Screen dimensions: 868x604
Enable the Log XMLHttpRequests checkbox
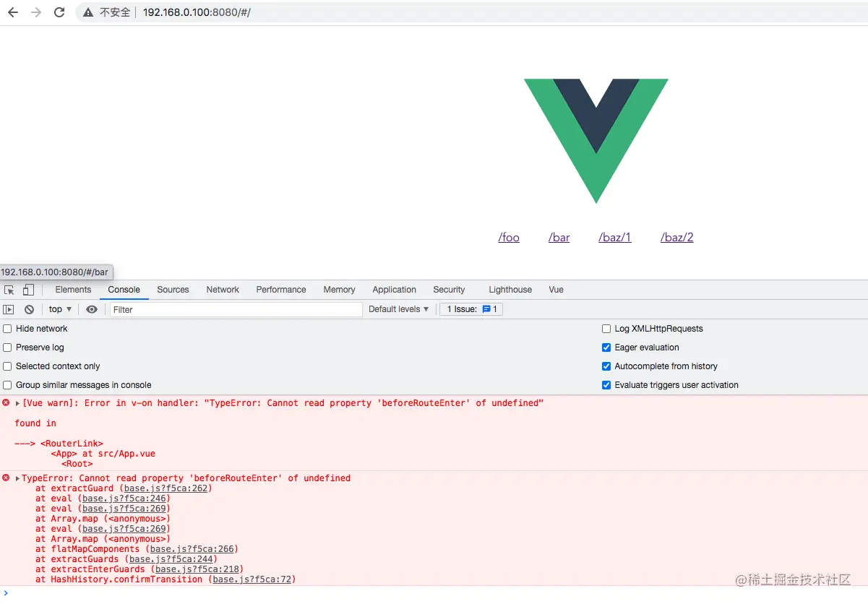pyautogui.click(x=606, y=329)
